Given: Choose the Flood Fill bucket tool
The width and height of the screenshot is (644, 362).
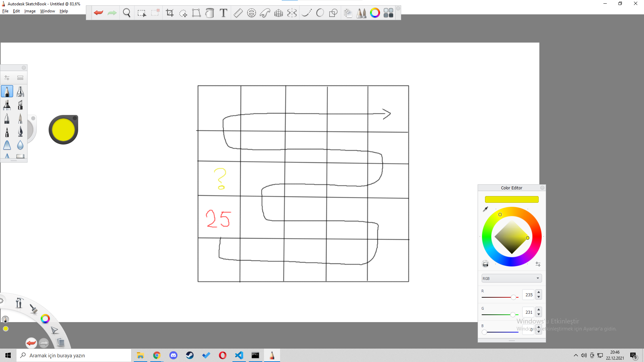Looking at the screenshot, I should coord(210,13).
